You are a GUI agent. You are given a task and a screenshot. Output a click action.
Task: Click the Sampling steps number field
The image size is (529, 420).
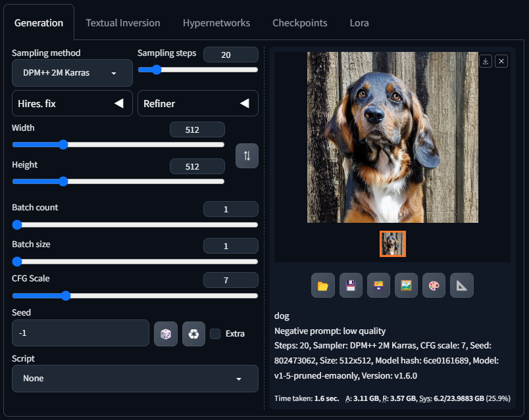[x=231, y=55]
